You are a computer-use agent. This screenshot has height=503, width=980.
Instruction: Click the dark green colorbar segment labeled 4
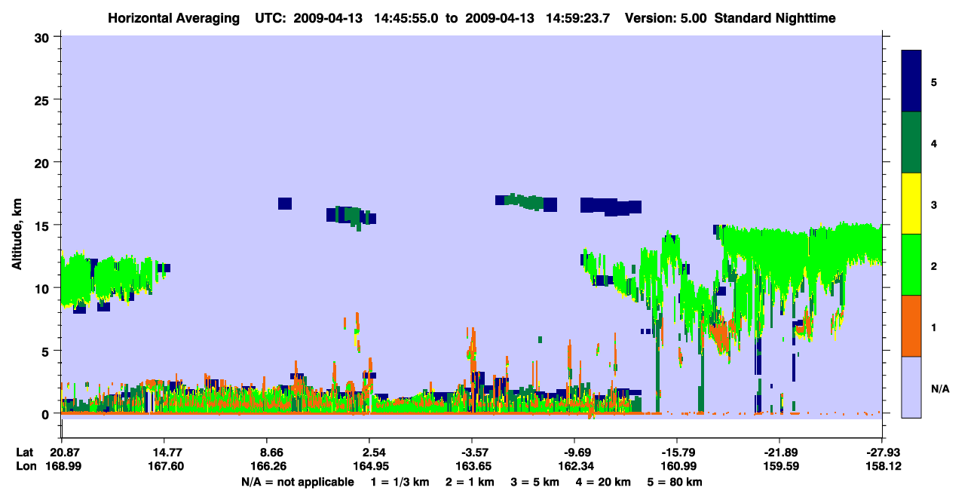(x=911, y=143)
